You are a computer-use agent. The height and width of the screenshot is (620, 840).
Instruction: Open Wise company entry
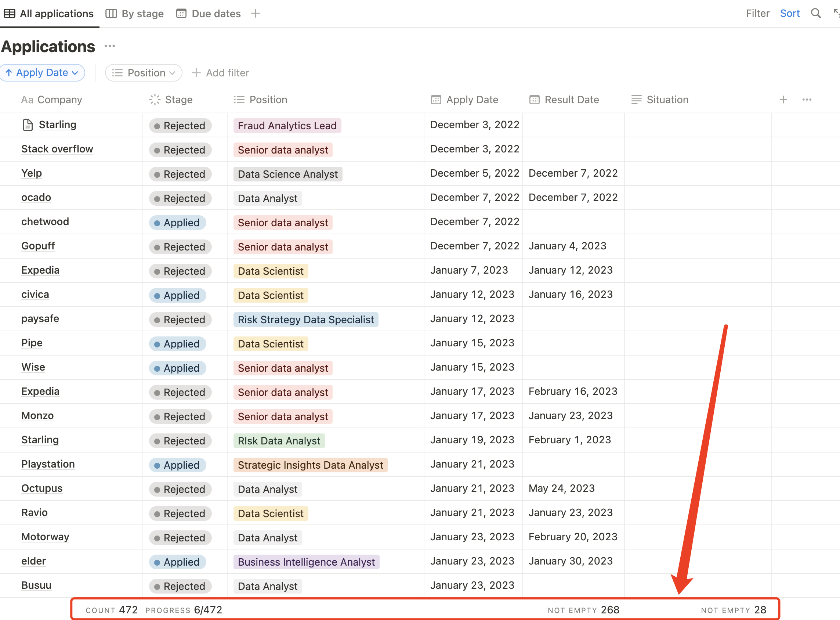(x=33, y=367)
